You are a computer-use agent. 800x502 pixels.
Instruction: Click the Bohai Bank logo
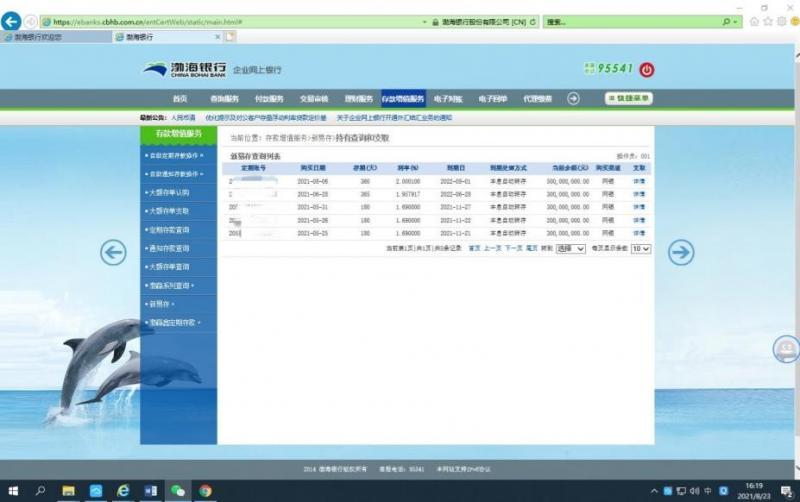185,69
